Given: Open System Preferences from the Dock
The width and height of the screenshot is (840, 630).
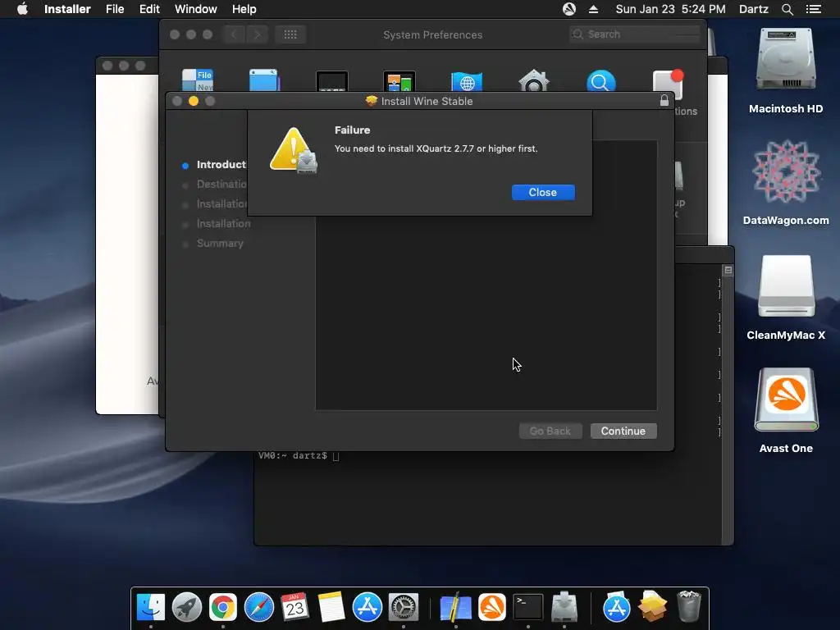Looking at the screenshot, I should click(x=404, y=607).
